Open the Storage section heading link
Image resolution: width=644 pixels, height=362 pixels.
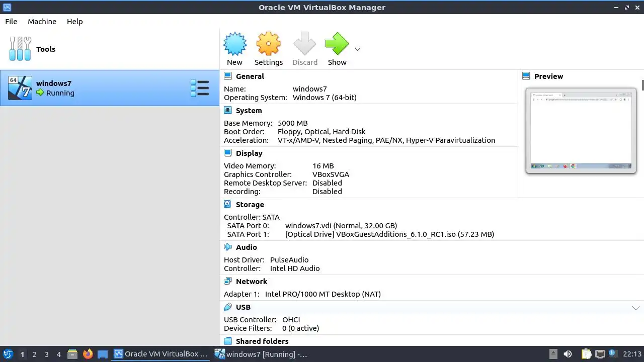coord(250,205)
